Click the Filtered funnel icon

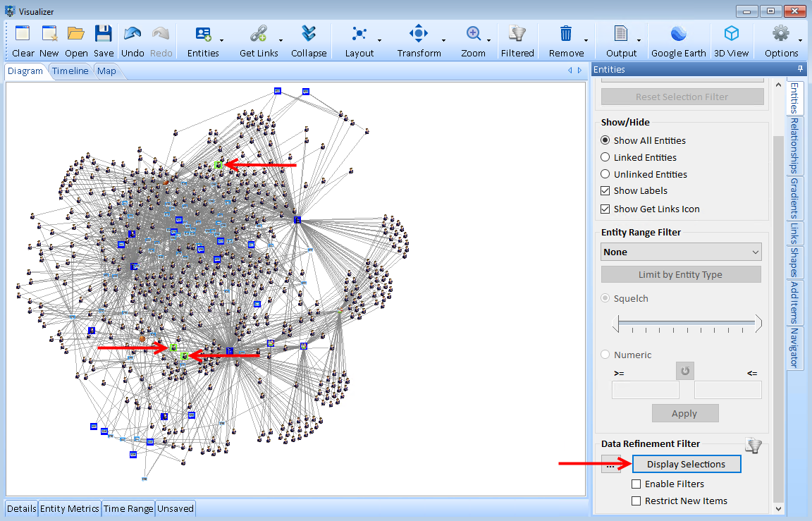point(517,34)
